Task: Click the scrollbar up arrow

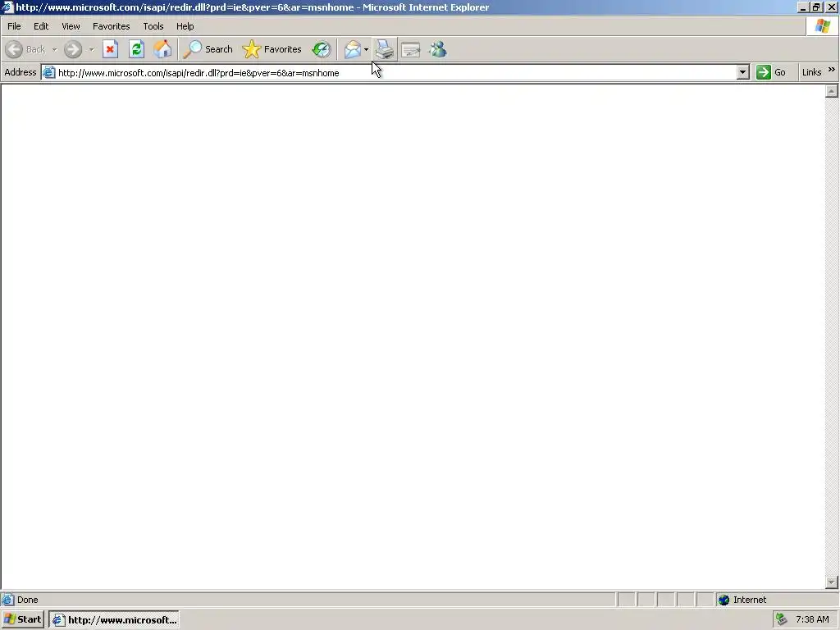Action: click(x=832, y=91)
